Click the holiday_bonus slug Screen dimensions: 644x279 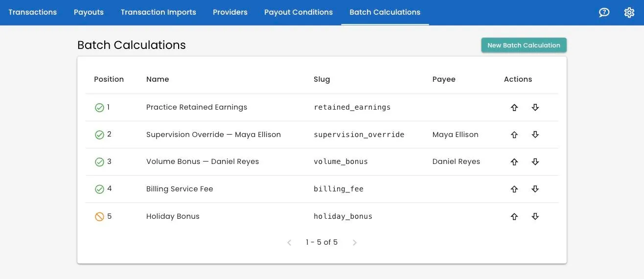click(343, 216)
